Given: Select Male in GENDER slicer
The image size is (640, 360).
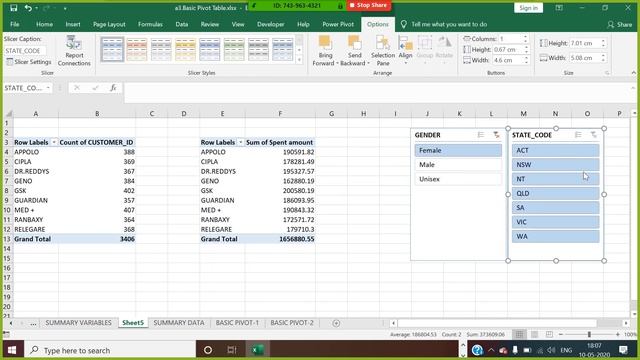Looking at the screenshot, I should (458, 164).
